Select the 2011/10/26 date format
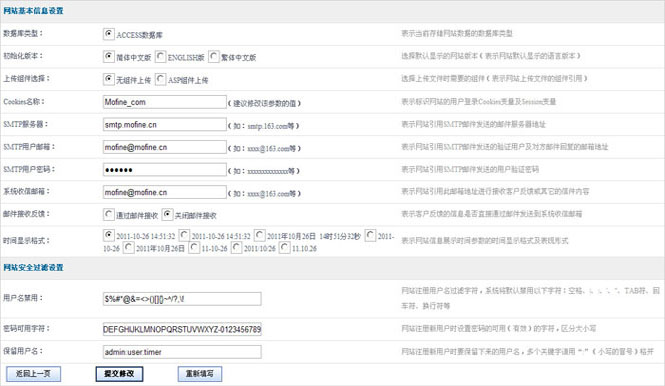The image size is (665, 386). click(x=237, y=247)
